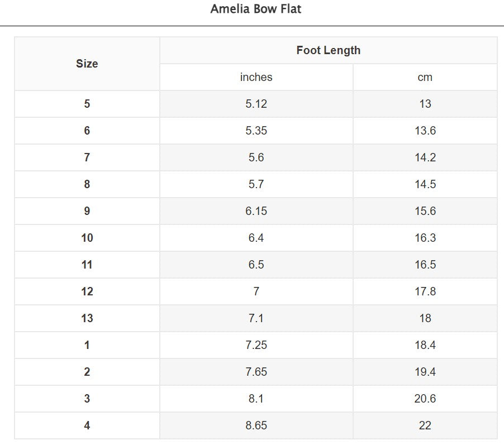Select the 22 cm value
Screen dimensions: 504x445
point(425,425)
